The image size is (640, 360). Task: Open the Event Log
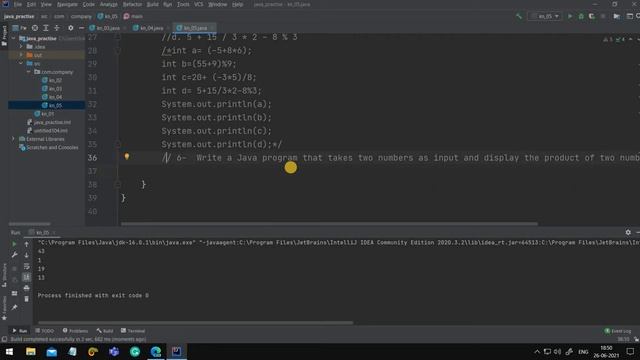pyautogui.click(x=618, y=331)
